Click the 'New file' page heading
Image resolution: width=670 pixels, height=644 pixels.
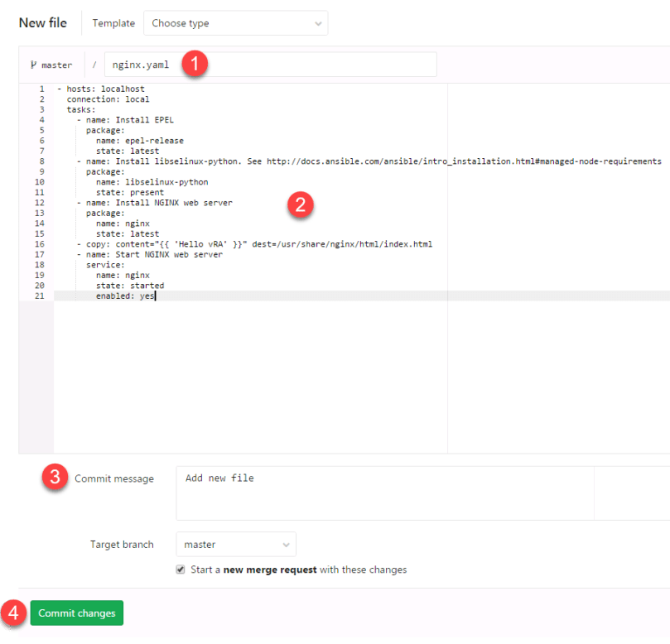click(x=42, y=22)
